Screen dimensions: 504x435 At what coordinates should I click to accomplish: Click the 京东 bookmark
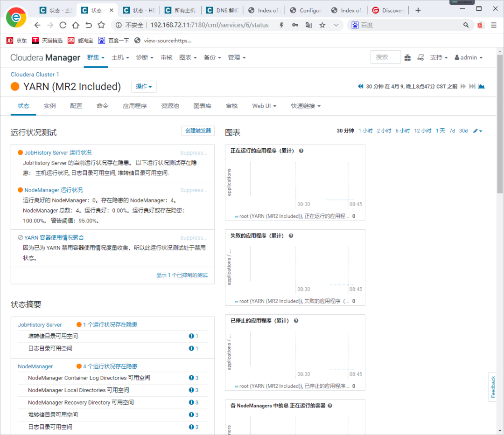click(x=17, y=41)
